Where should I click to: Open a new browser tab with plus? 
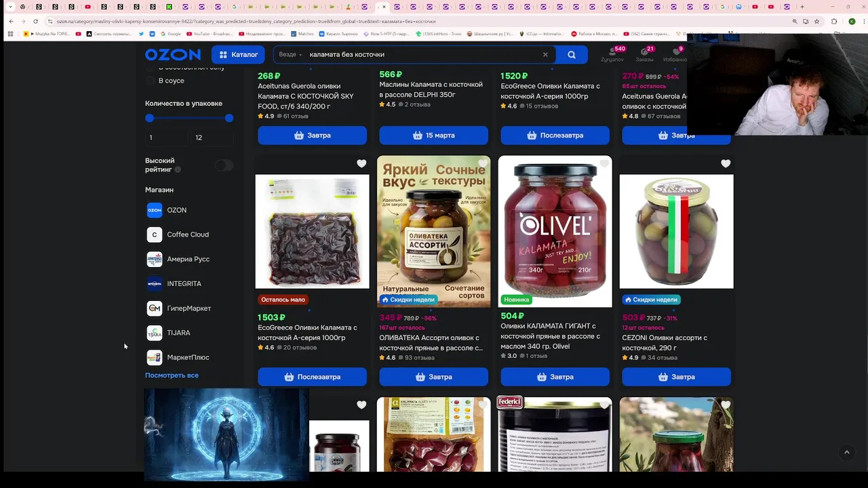[x=802, y=7]
